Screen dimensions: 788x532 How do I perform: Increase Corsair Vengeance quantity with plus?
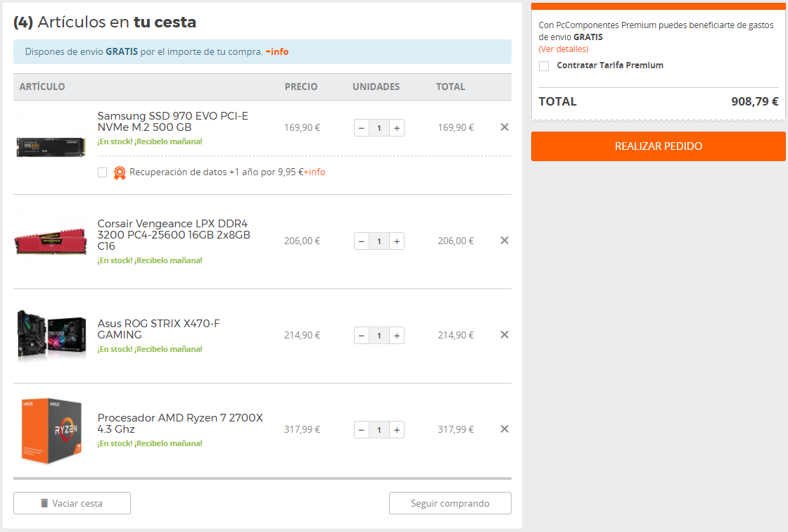pyautogui.click(x=397, y=241)
